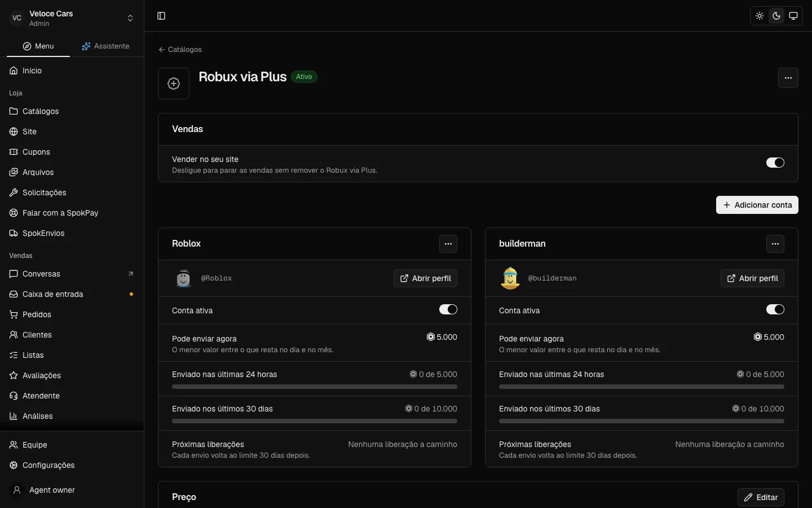The image size is (812, 508).
Task: Switch to light theme sun icon
Action: point(760,16)
